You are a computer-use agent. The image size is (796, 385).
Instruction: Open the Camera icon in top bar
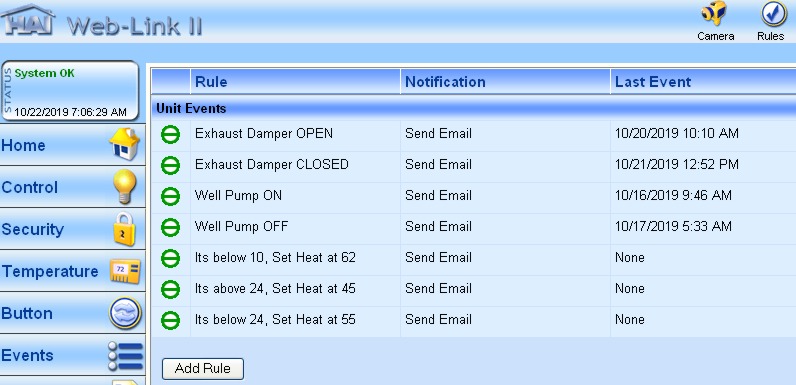click(715, 14)
